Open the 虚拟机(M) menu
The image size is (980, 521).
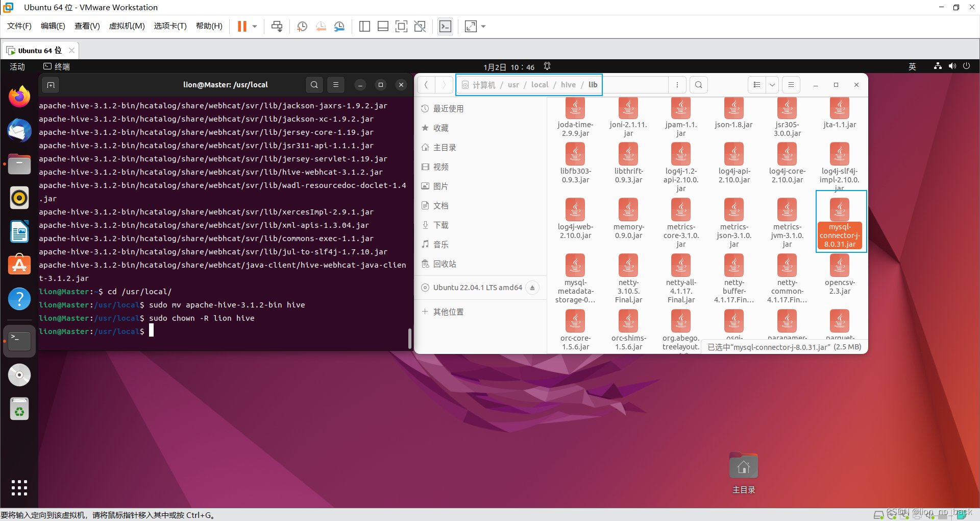tap(127, 26)
